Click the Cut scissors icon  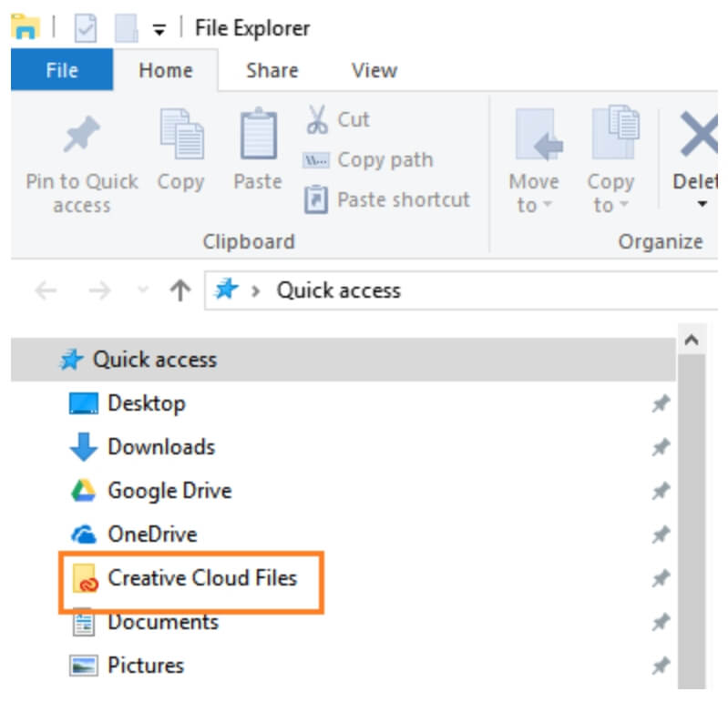point(317,119)
